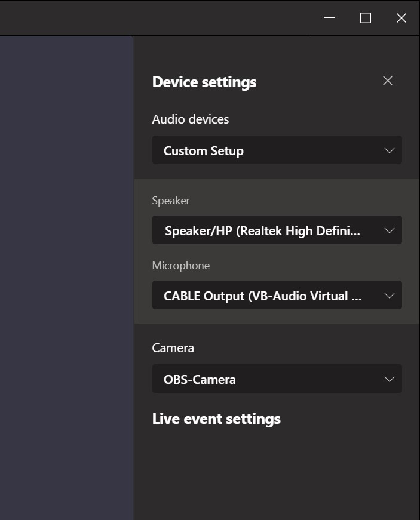420x520 pixels.
Task: Open the Speaker/HP Realtek speaker dropdown
Action: (x=277, y=230)
